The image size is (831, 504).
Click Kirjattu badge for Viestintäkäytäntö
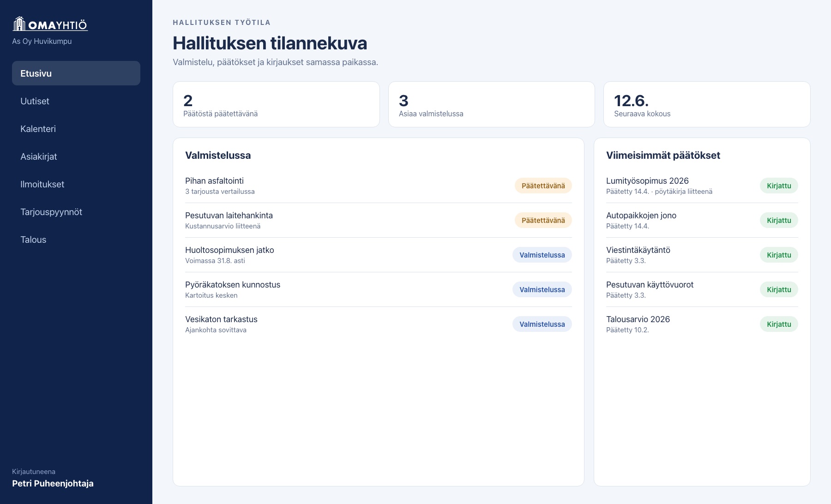pos(779,255)
